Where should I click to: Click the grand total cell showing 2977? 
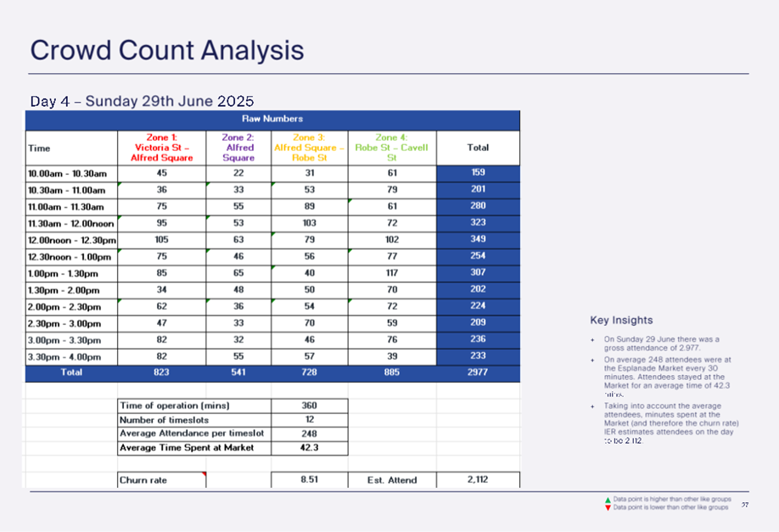coord(477,372)
